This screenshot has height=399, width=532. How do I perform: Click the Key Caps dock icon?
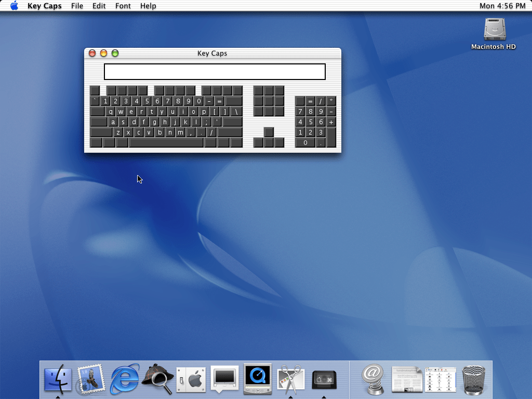pos(324,380)
